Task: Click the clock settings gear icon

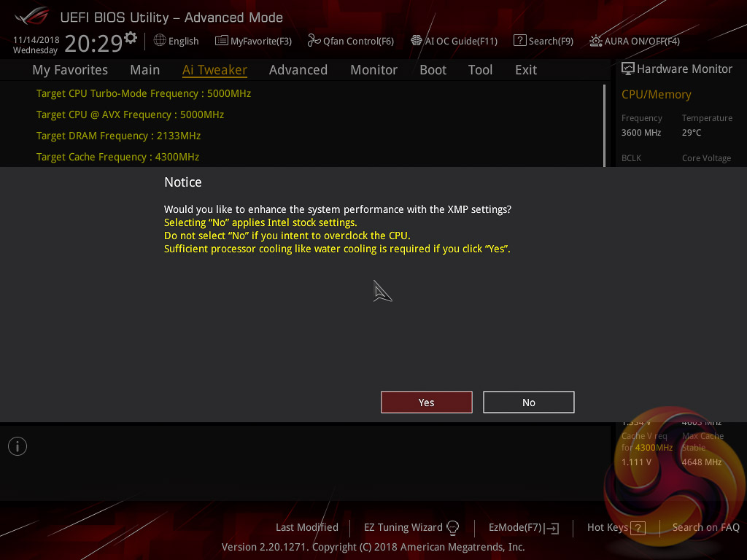Action: [131, 37]
